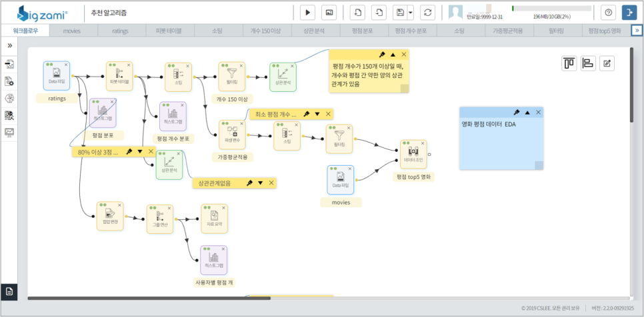Click the refresh arrows icon

(x=427, y=13)
